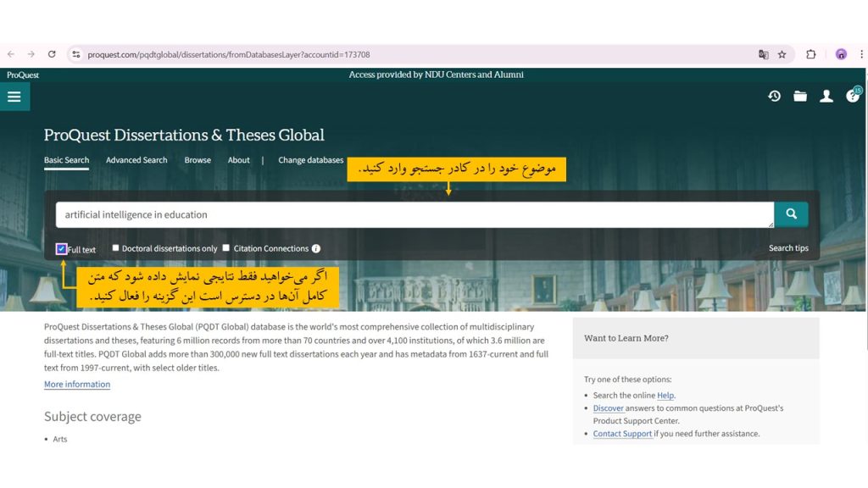The image size is (868, 488).
Task: Click the translate page icon
Action: [x=764, y=54]
